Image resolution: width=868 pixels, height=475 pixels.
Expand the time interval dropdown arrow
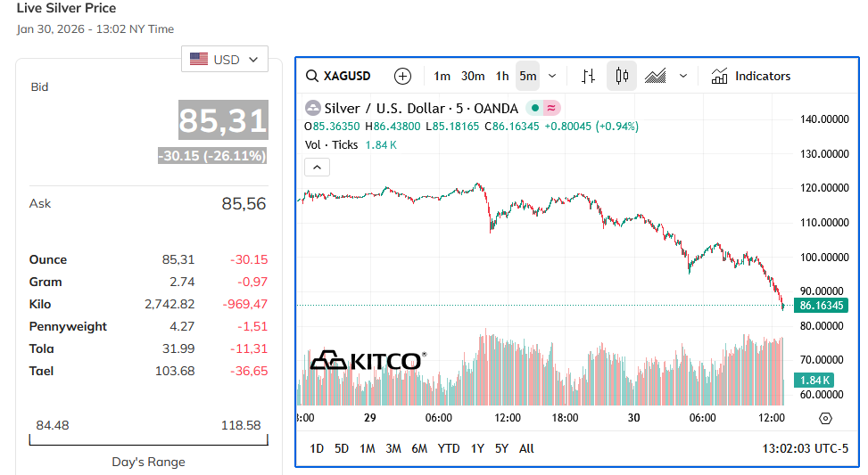552,77
